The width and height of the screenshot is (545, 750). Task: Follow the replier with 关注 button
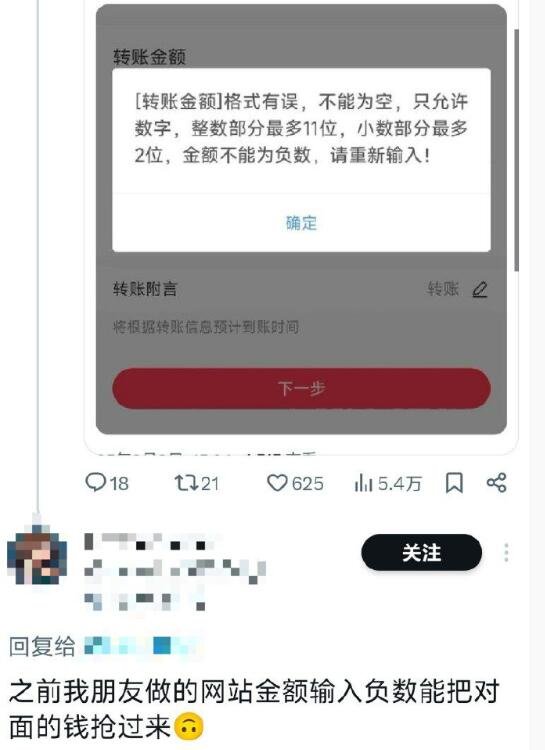pyautogui.click(x=421, y=552)
